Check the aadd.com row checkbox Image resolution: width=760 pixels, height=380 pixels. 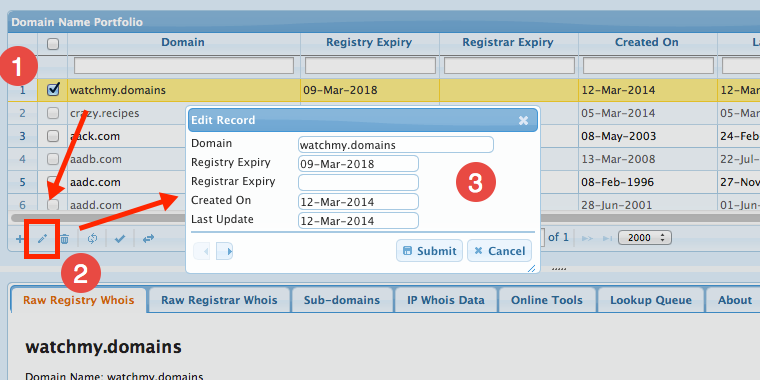[53, 205]
